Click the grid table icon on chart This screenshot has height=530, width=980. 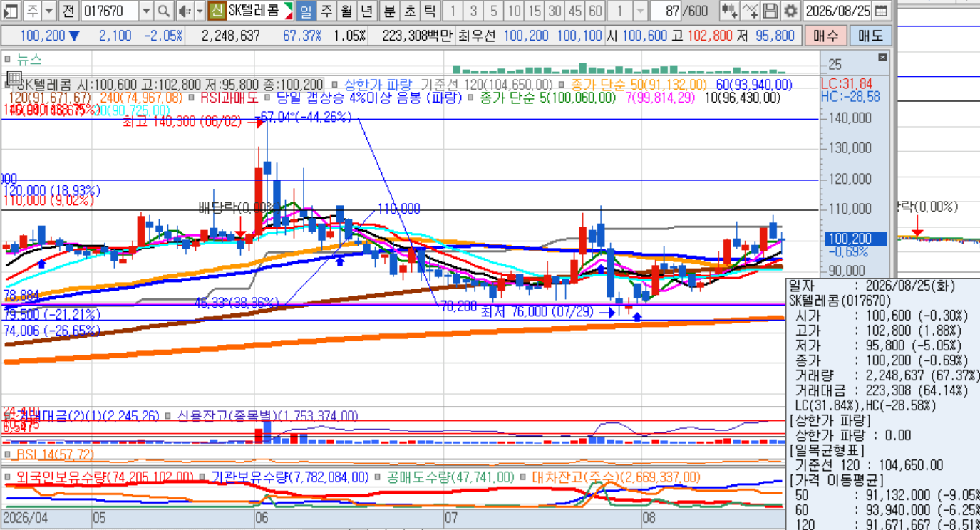(14, 78)
